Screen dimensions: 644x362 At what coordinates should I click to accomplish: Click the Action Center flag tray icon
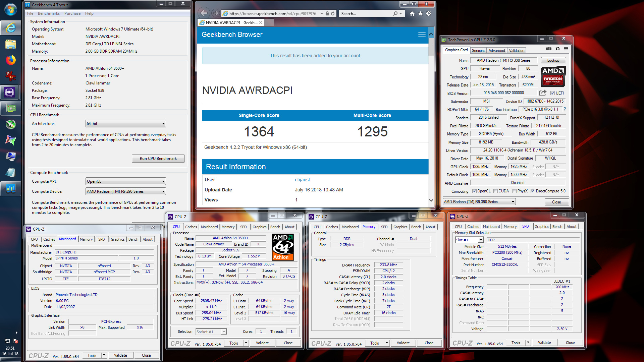[15, 341]
